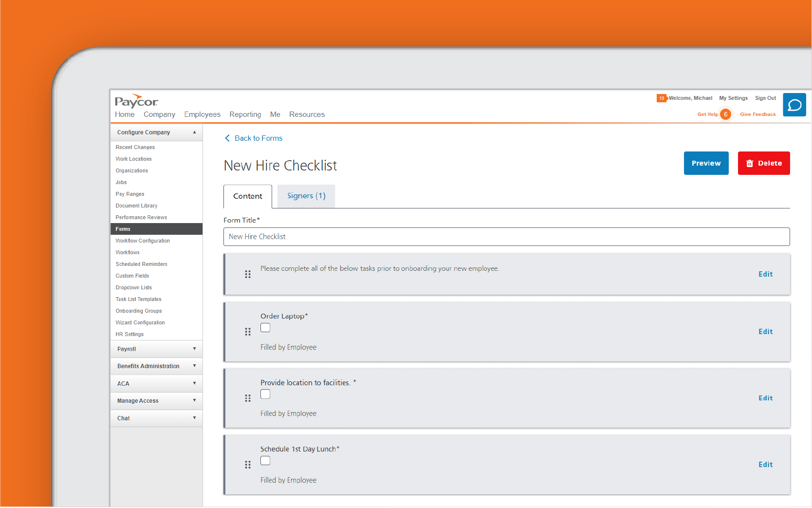
Task: Expand the Manage Access section
Action: 156,401
